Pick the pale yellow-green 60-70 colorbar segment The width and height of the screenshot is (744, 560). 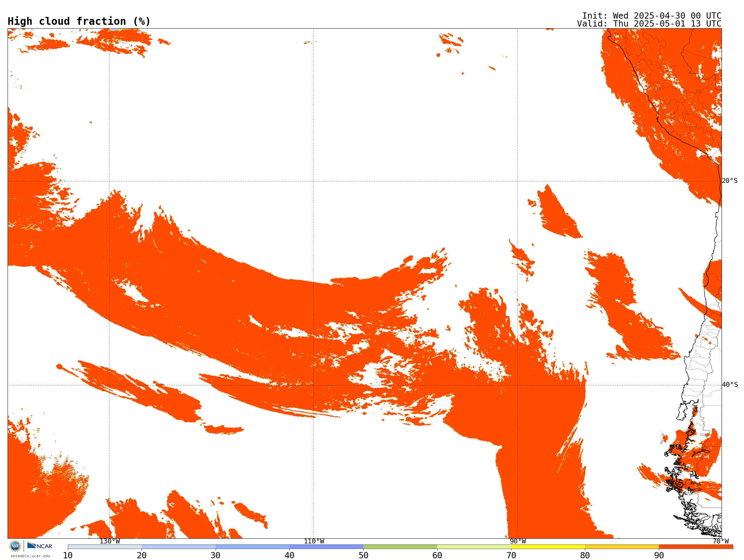click(474, 547)
